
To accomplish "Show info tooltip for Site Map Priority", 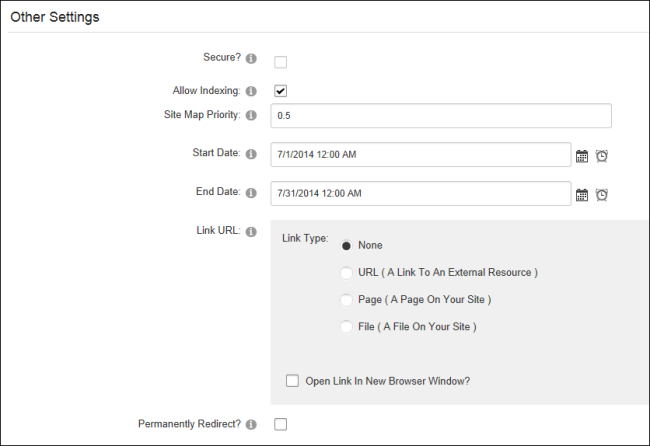I will [x=251, y=115].
